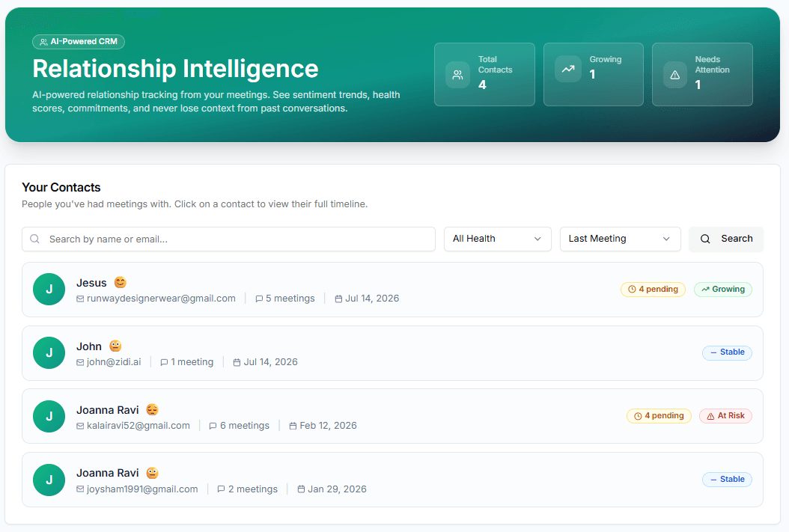Click emoji beside Joanna Ravi with 2 meetings
This screenshot has width=789, height=532.
point(153,473)
